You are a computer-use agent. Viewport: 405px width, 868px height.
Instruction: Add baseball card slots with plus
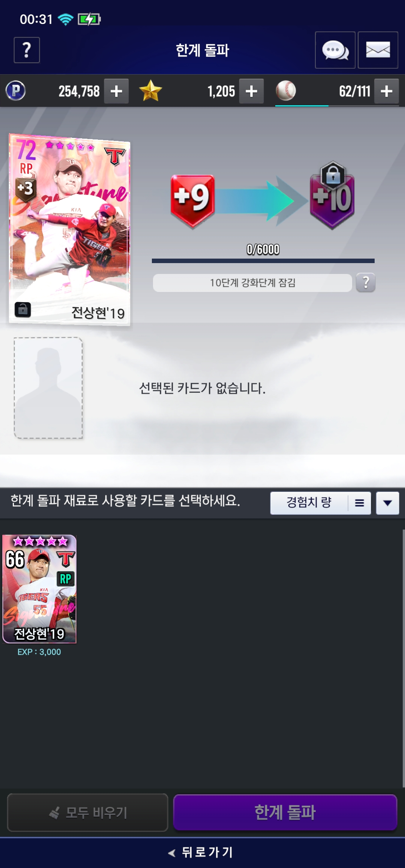tap(386, 91)
